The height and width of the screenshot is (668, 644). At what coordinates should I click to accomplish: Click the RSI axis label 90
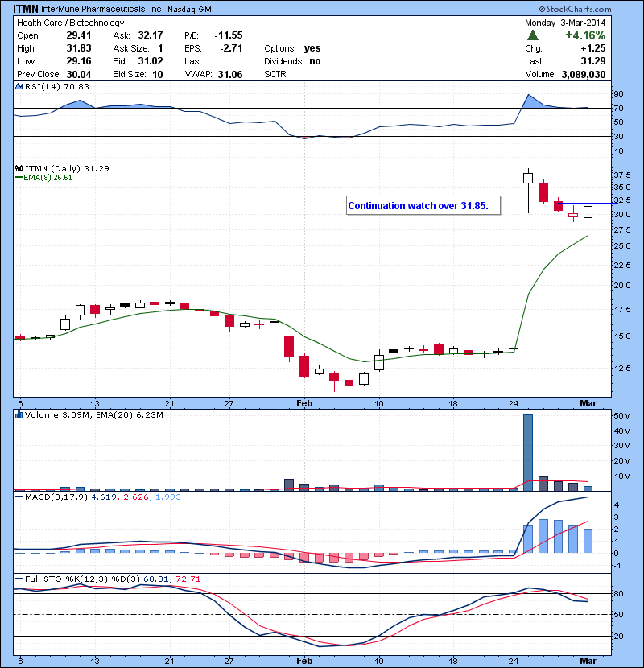[x=618, y=93]
